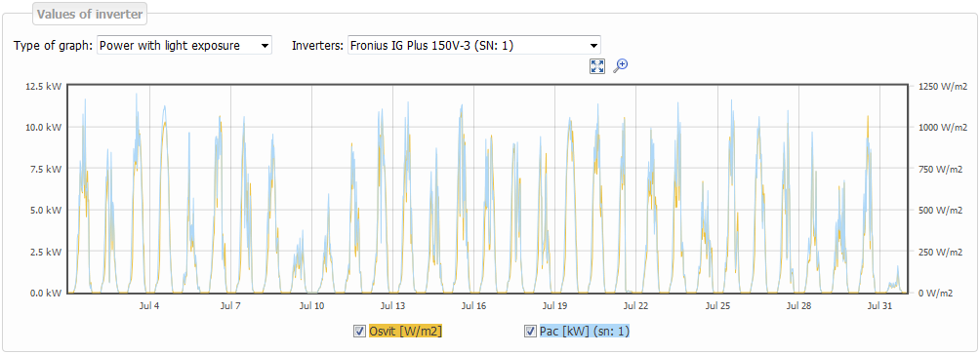
Task: Click the Jul 25 date marker
Action: [x=717, y=306]
